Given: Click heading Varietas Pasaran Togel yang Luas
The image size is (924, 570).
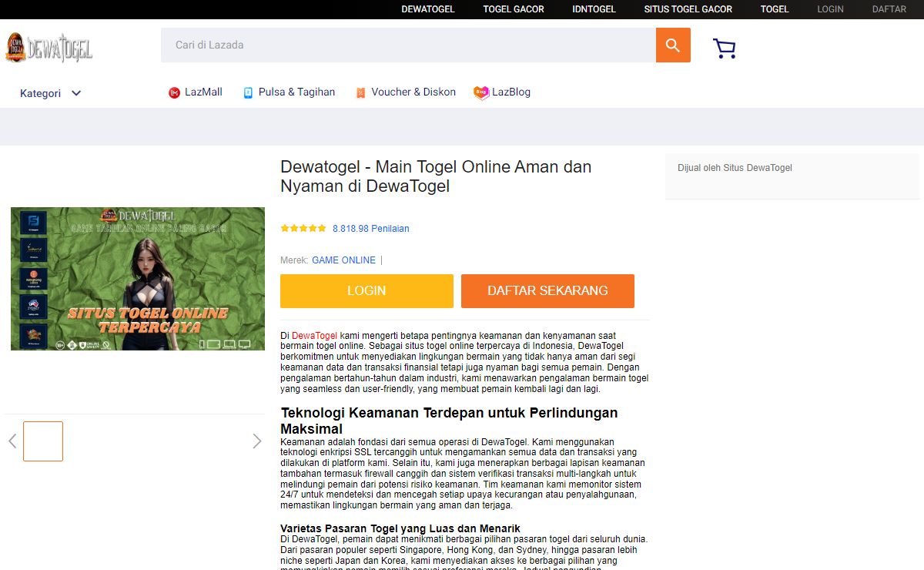Looking at the screenshot, I should tap(400, 528).
